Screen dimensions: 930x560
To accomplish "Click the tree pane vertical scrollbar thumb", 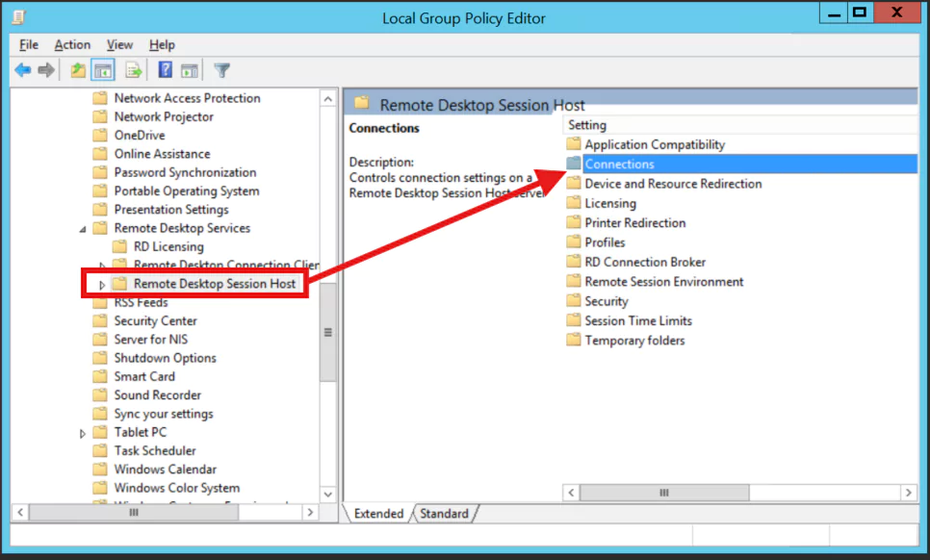I will click(328, 333).
